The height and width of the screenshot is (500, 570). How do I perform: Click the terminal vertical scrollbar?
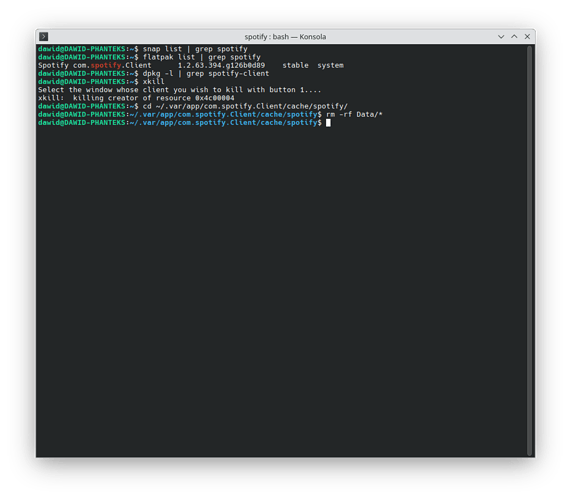[530, 250]
